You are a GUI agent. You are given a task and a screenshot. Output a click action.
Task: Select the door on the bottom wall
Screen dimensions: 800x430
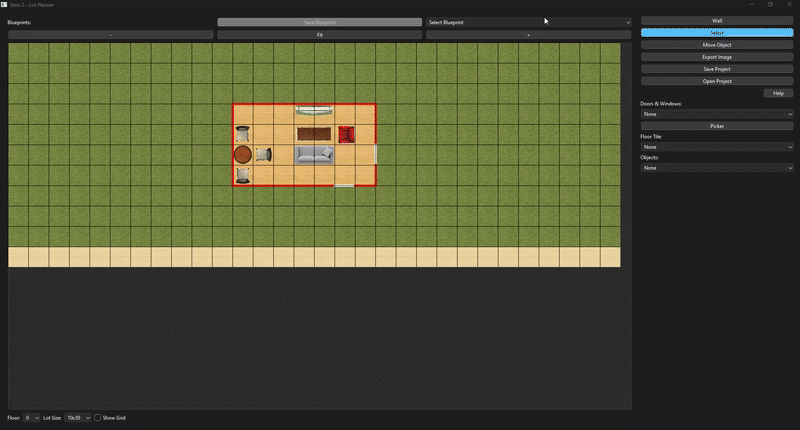click(344, 186)
